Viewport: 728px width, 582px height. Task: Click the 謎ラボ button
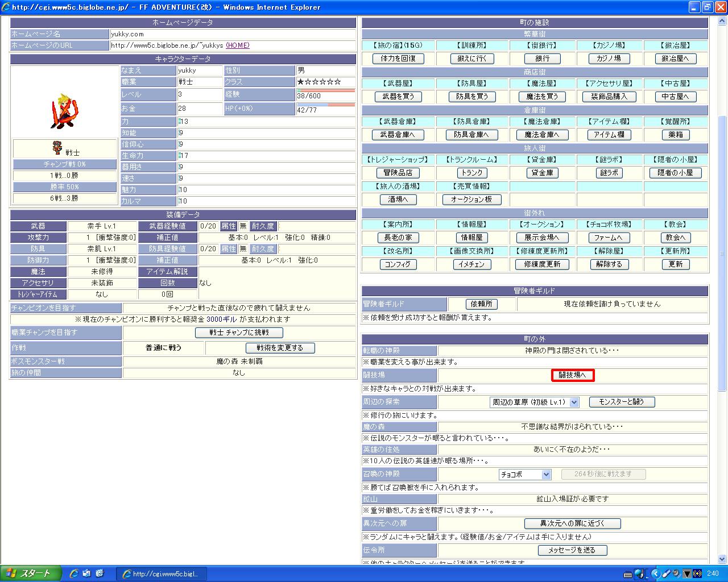point(609,173)
